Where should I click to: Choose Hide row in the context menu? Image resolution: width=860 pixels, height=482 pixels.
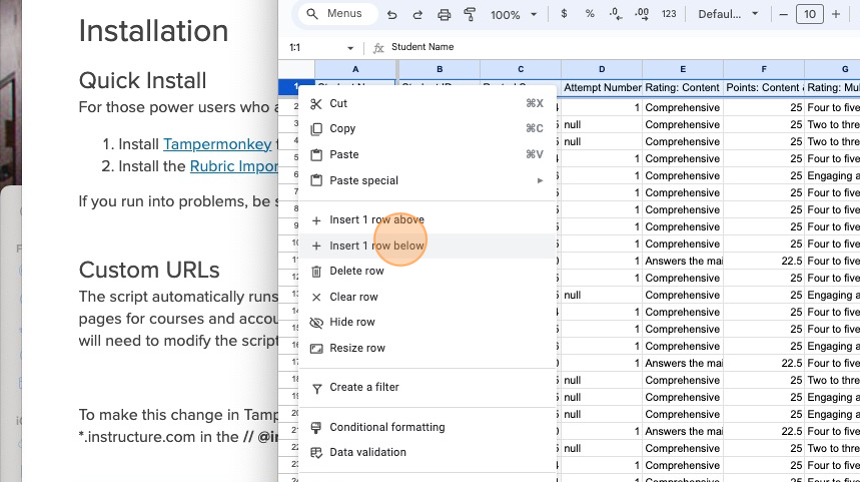(x=352, y=322)
